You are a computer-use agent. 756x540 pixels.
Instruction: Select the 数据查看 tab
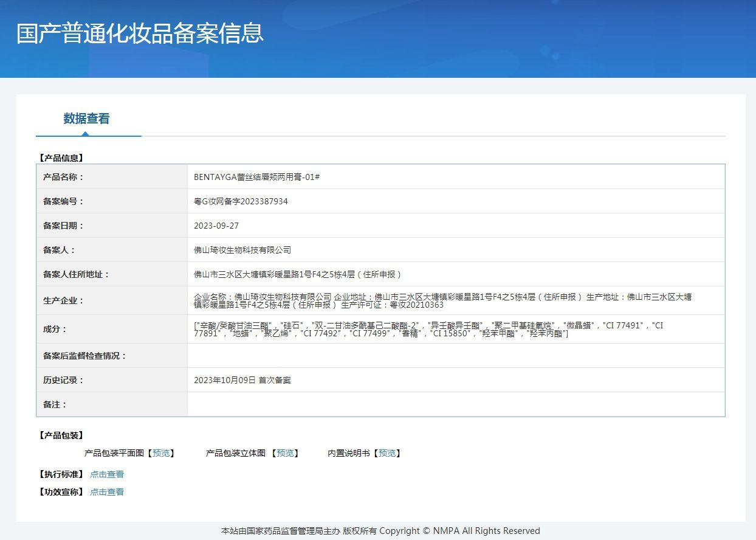coord(86,119)
